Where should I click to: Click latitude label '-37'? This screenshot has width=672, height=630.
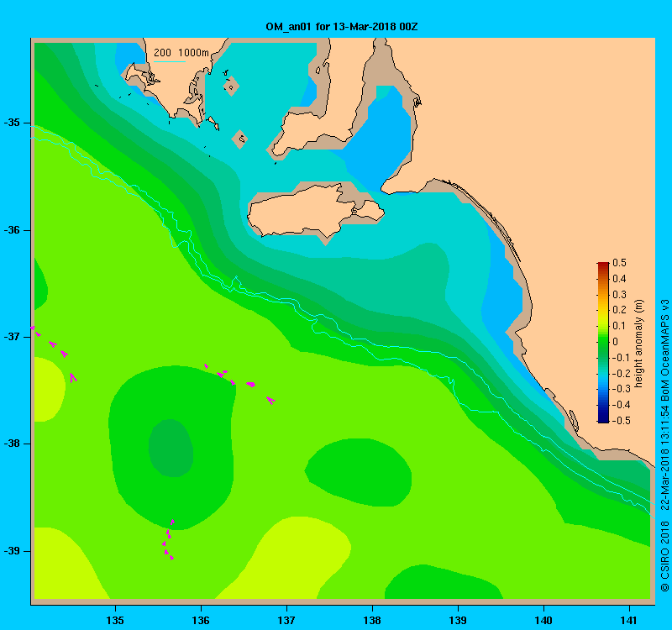(x=12, y=337)
